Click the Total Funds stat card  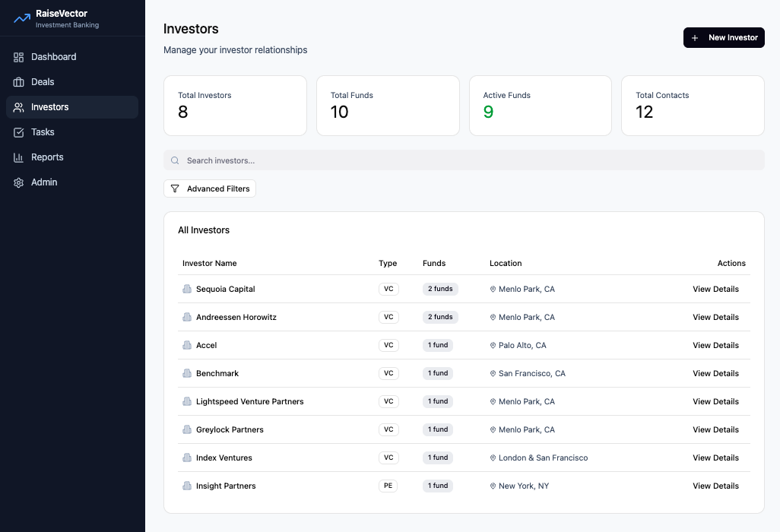click(388, 106)
